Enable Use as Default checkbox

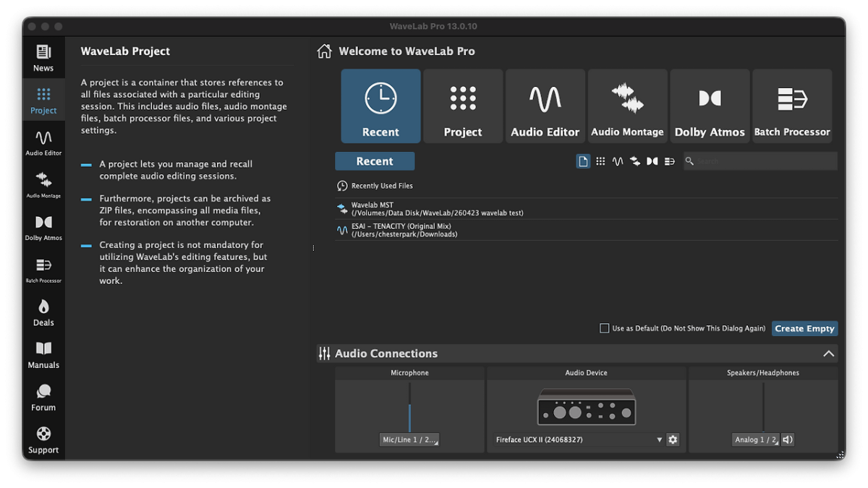pos(605,328)
